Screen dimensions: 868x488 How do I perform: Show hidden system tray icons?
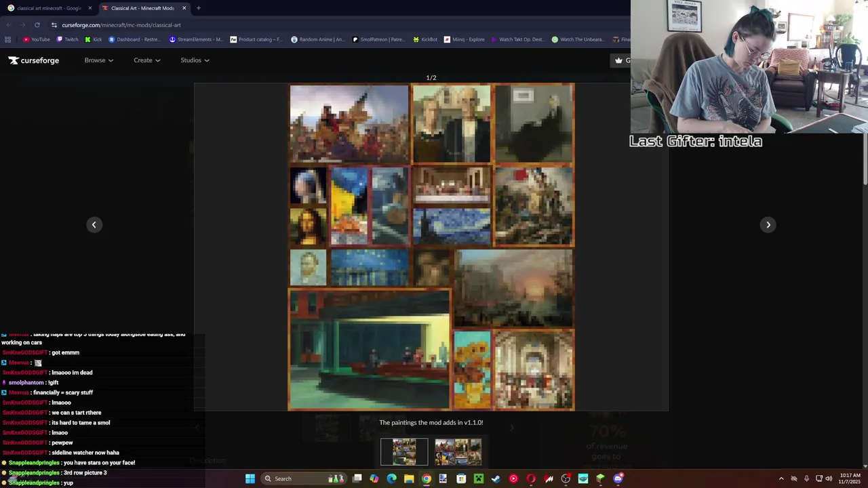tap(781, 479)
